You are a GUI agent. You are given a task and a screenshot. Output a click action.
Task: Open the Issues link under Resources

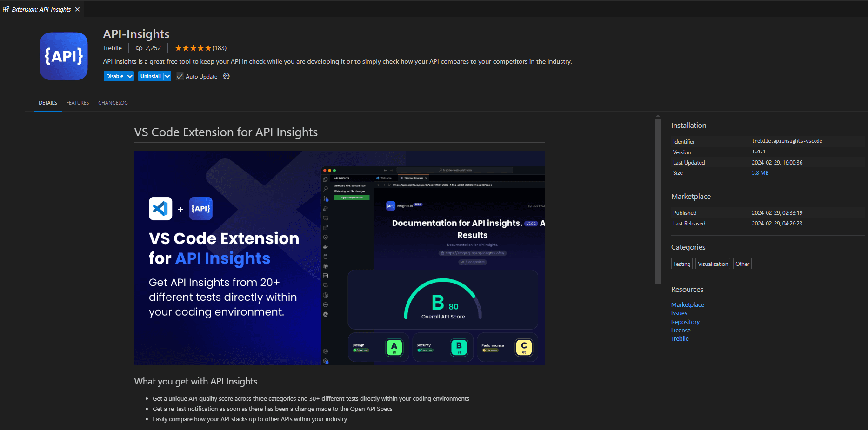tap(679, 313)
